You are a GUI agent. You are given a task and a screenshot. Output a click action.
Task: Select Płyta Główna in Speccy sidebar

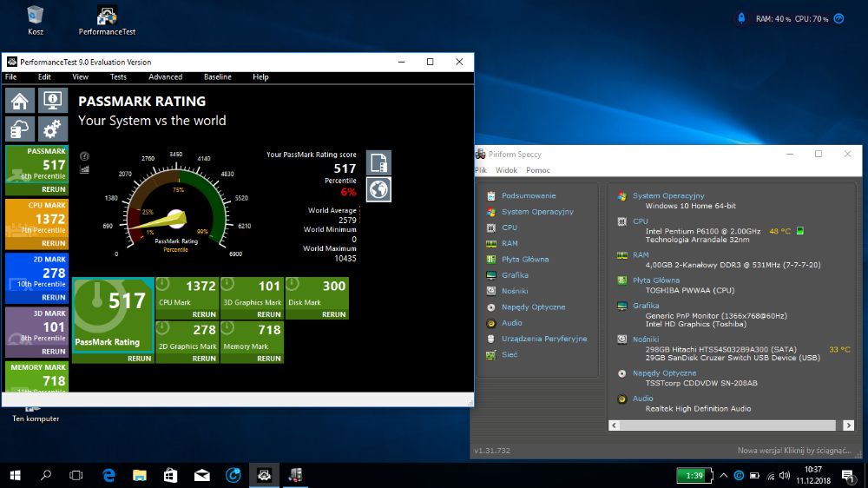tap(525, 260)
